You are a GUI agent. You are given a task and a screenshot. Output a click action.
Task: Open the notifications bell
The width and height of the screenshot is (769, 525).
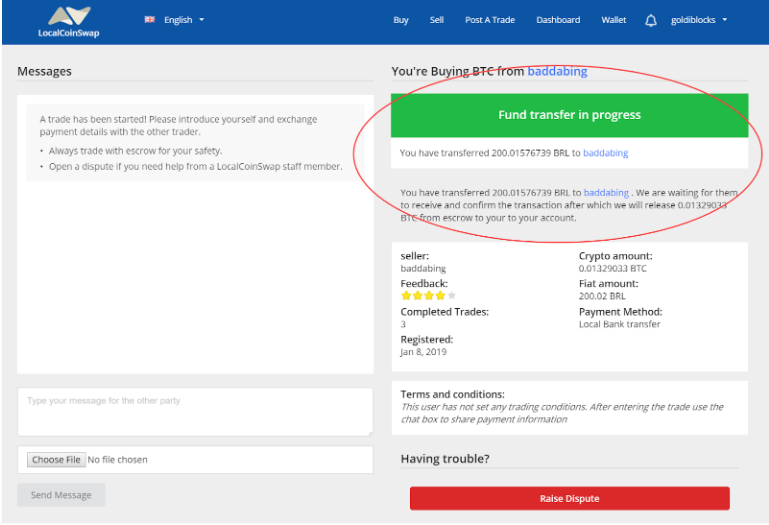coord(651,20)
